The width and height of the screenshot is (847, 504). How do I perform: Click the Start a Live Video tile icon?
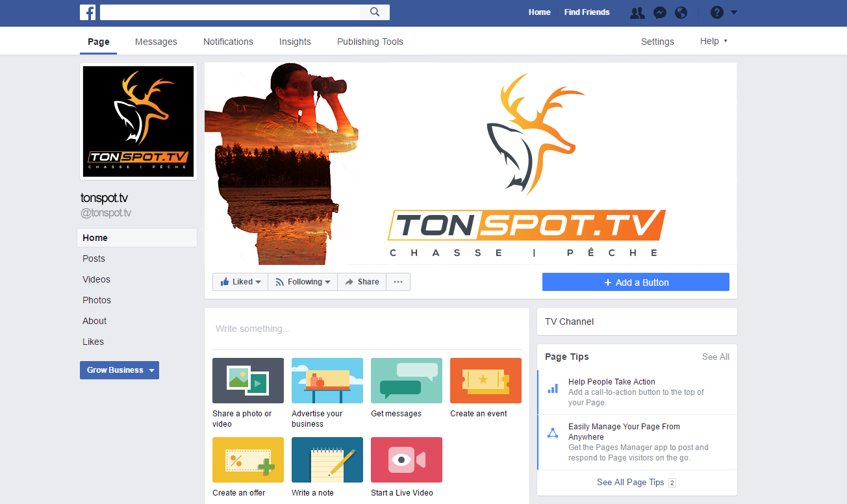point(407,460)
